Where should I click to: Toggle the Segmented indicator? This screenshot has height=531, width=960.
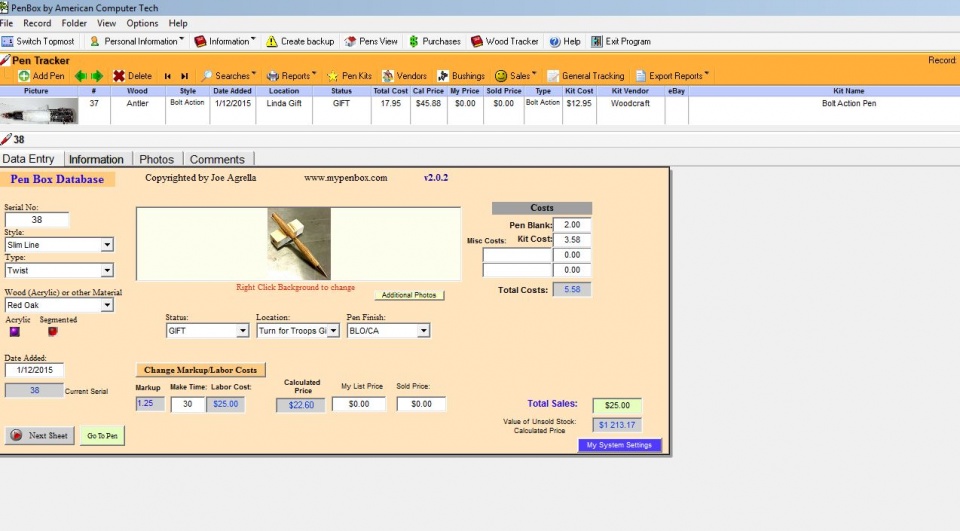pos(53,332)
